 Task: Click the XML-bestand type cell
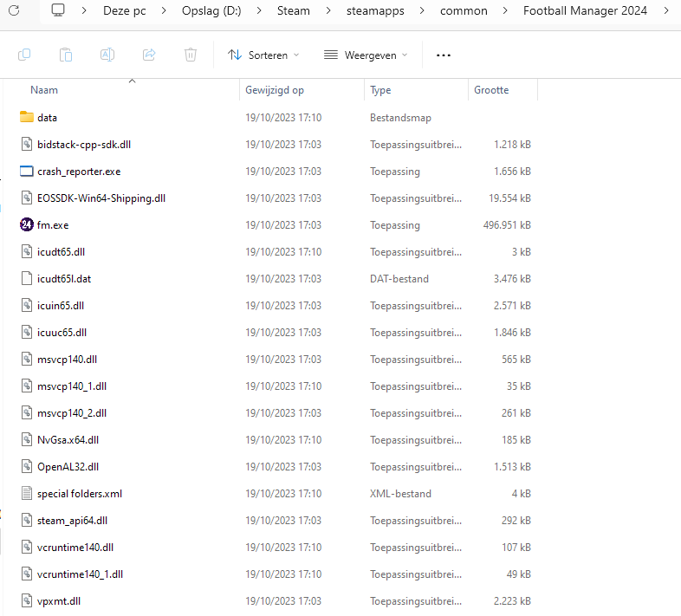pyautogui.click(x=400, y=494)
